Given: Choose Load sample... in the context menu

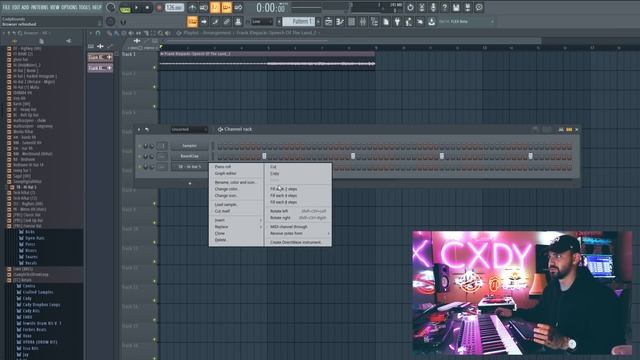Looking at the screenshot, I should pyautogui.click(x=227, y=204).
